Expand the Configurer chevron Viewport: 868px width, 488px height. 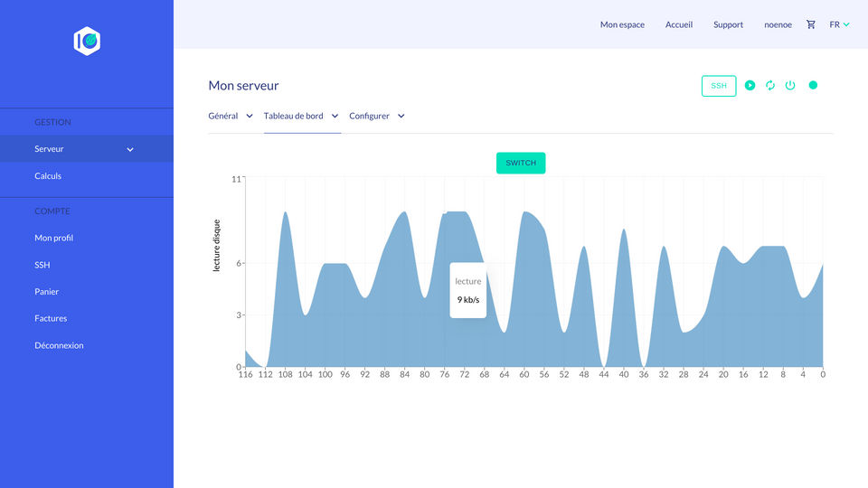click(x=401, y=117)
